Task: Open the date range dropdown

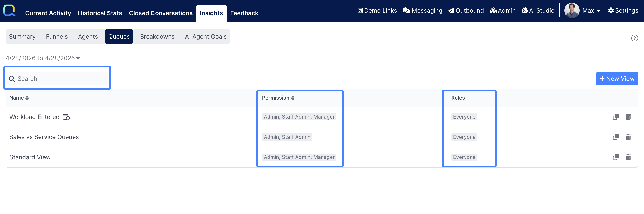Action: coord(43,58)
